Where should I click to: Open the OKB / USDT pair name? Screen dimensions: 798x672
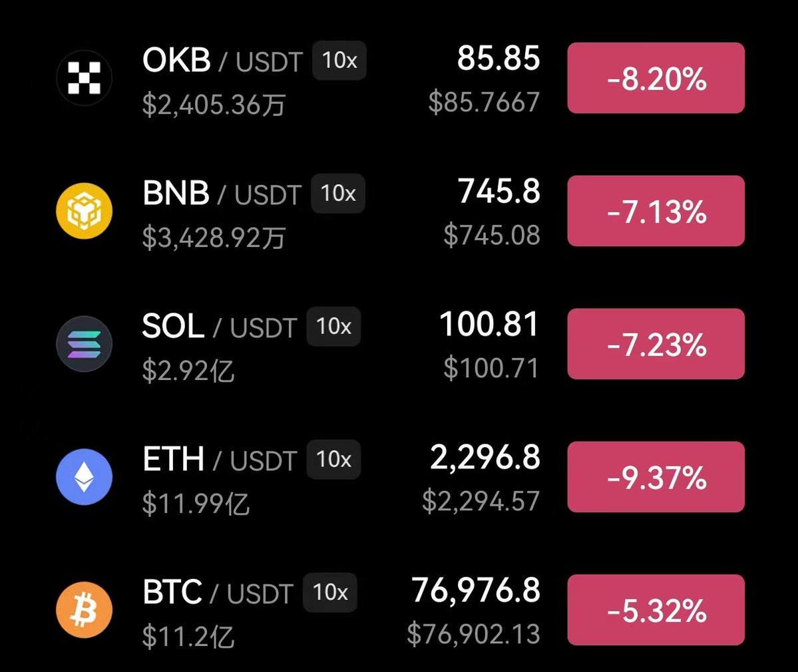pyautogui.click(x=222, y=61)
